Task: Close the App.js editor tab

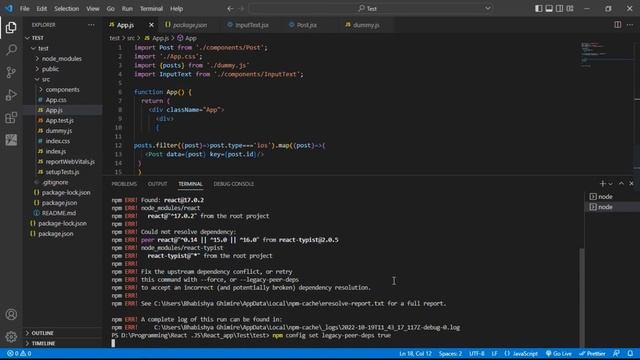Action: [x=151, y=25]
